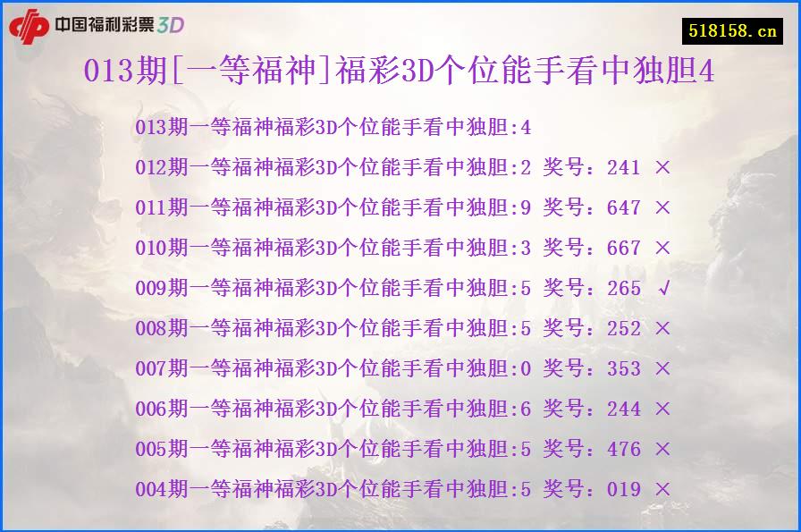Click the cross mark on row 004期
This screenshot has width=801, height=532.
pyautogui.click(x=662, y=489)
